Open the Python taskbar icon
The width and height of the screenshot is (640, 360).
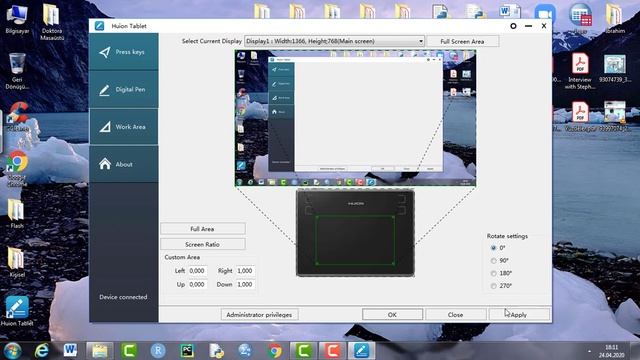pyautogui.click(x=216, y=351)
